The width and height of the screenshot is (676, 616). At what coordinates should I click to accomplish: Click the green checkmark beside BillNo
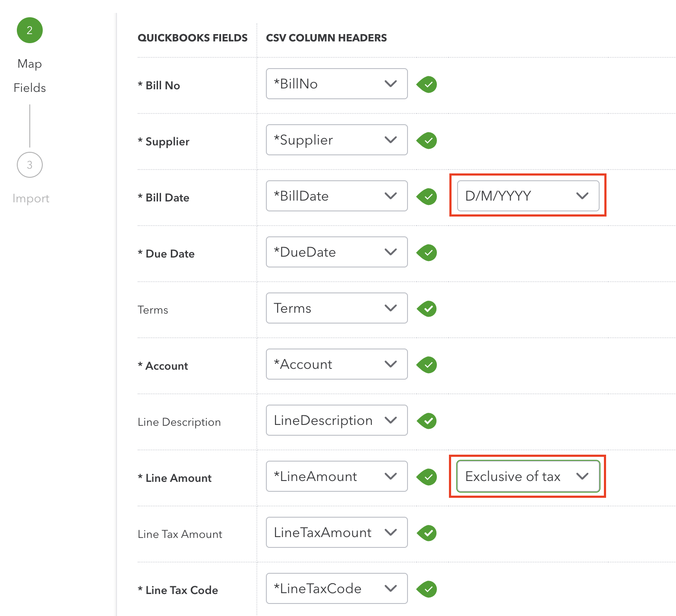click(427, 85)
